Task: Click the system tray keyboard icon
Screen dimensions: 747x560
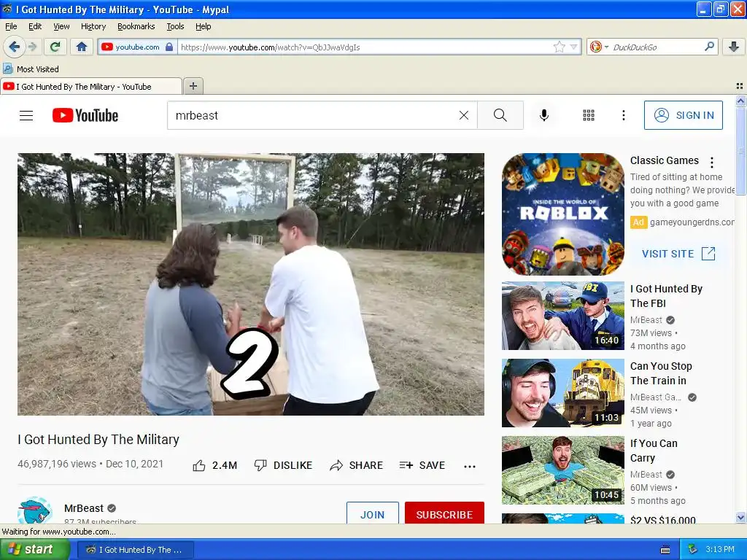Action: (665, 550)
